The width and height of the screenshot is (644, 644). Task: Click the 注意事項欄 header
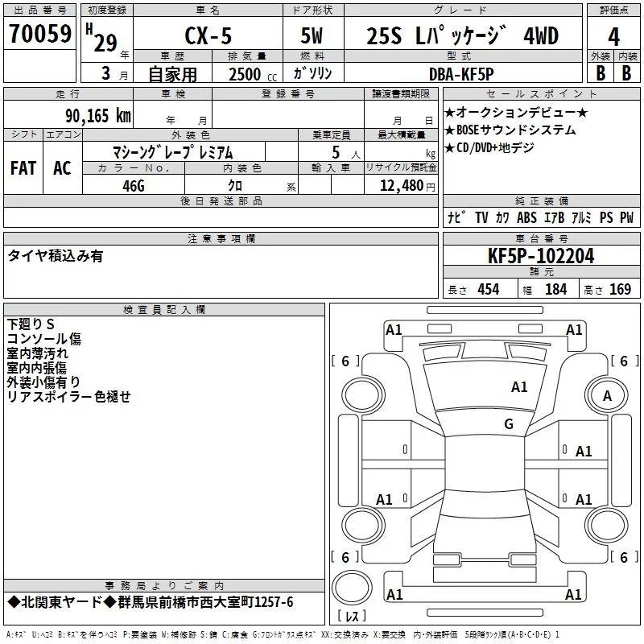(x=221, y=238)
